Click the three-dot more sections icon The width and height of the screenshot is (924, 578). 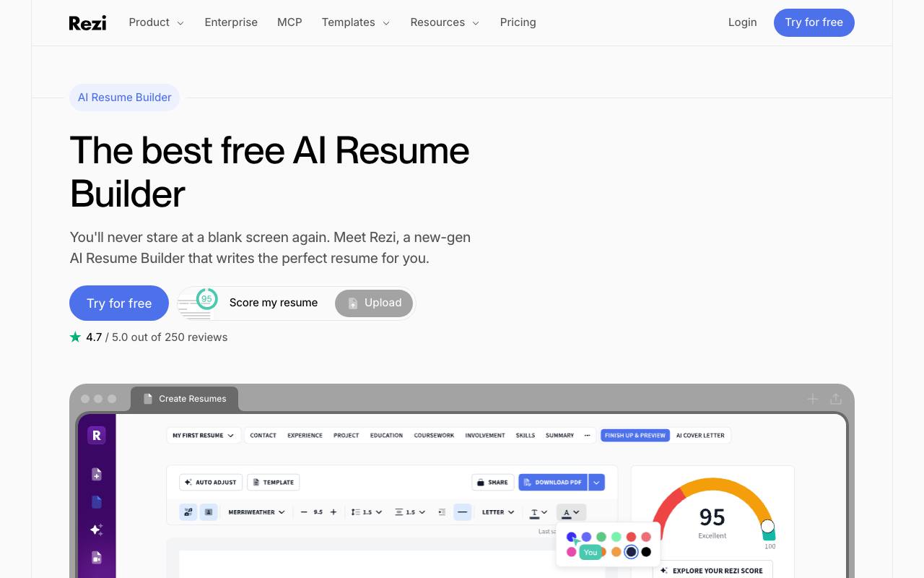pos(587,436)
